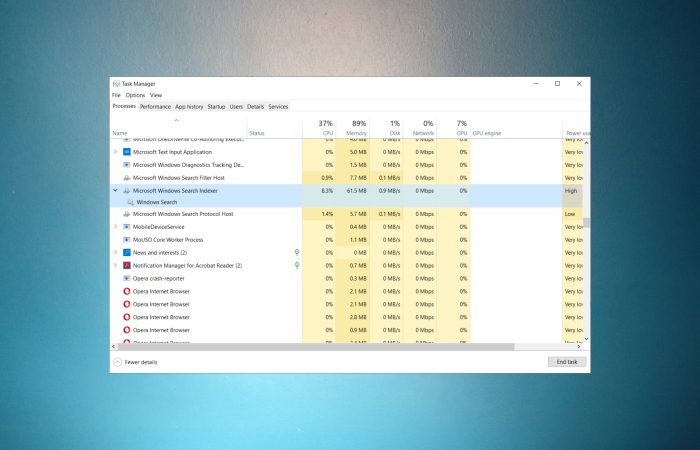This screenshot has height=450, width=700.
Task: Click the MoUSO Core Worker Process icon
Action: [127, 240]
